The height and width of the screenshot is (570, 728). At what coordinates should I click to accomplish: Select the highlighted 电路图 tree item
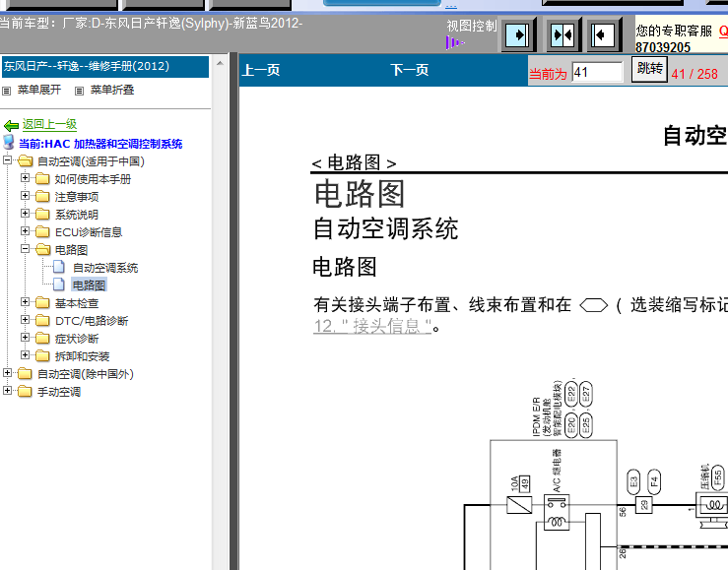click(89, 285)
